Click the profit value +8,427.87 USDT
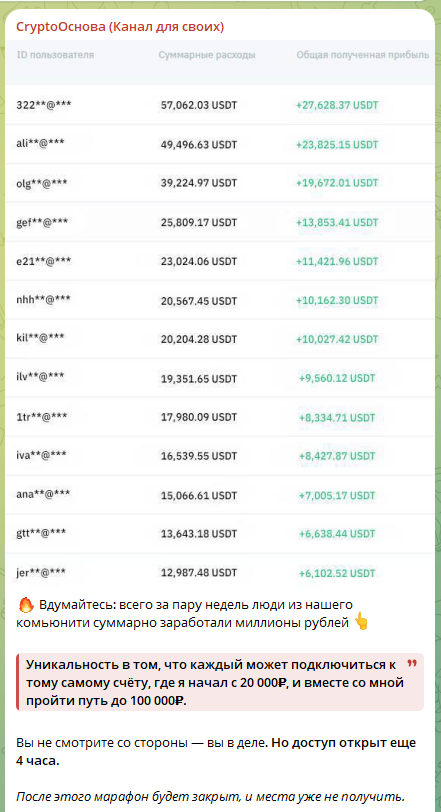This screenshot has width=441, height=812. pyautogui.click(x=337, y=456)
